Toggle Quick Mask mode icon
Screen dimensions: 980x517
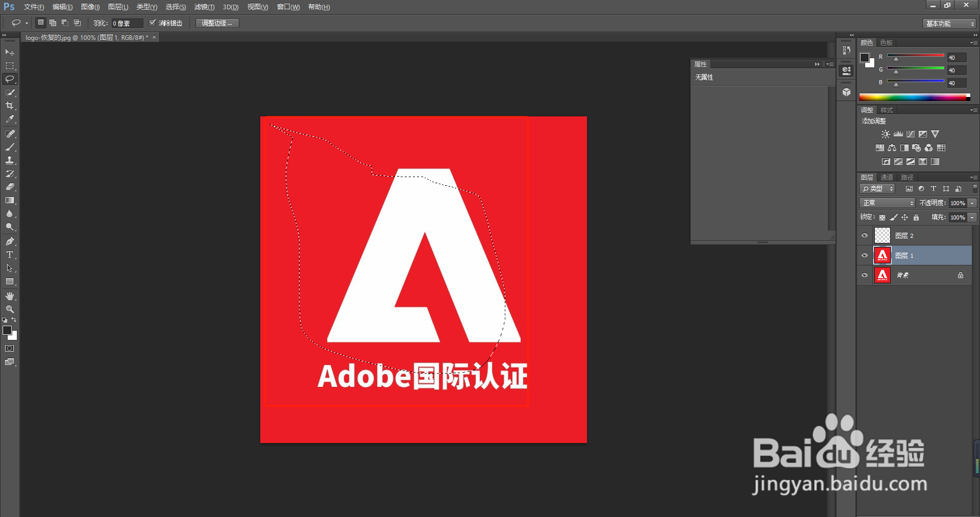click(10, 349)
